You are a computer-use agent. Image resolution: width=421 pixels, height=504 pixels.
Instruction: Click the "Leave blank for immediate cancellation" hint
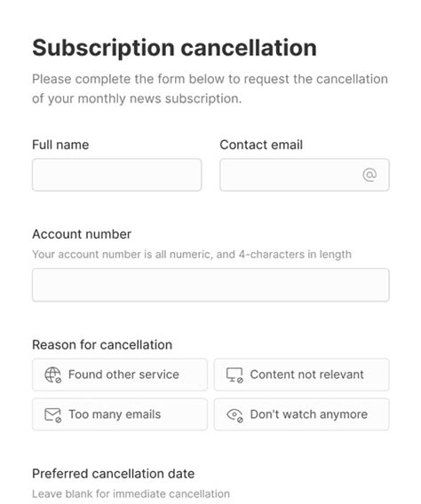131,493
